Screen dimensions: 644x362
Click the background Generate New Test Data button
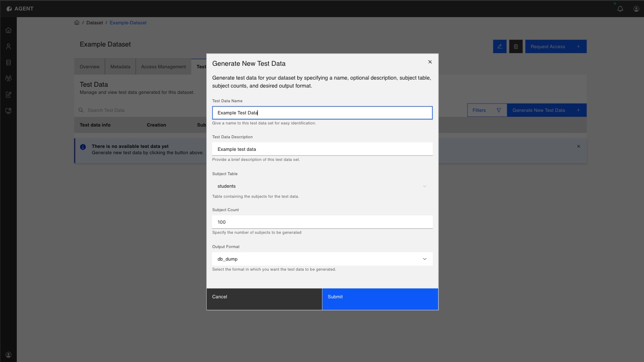click(547, 110)
